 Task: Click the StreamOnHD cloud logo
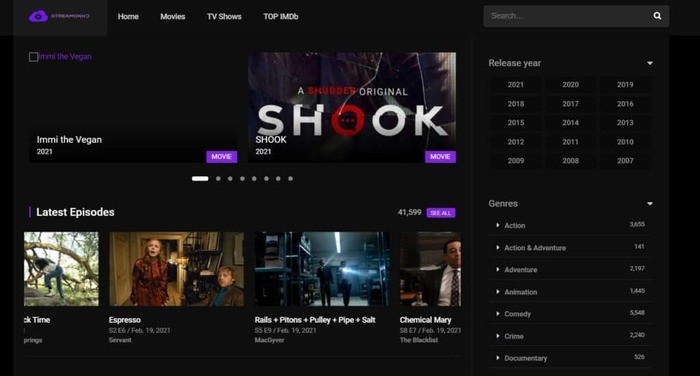coord(59,17)
